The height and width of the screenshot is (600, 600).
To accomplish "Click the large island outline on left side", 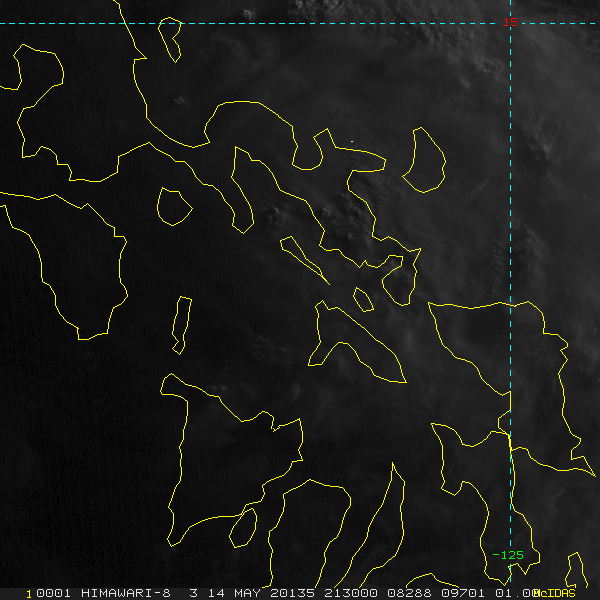I will [65, 264].
